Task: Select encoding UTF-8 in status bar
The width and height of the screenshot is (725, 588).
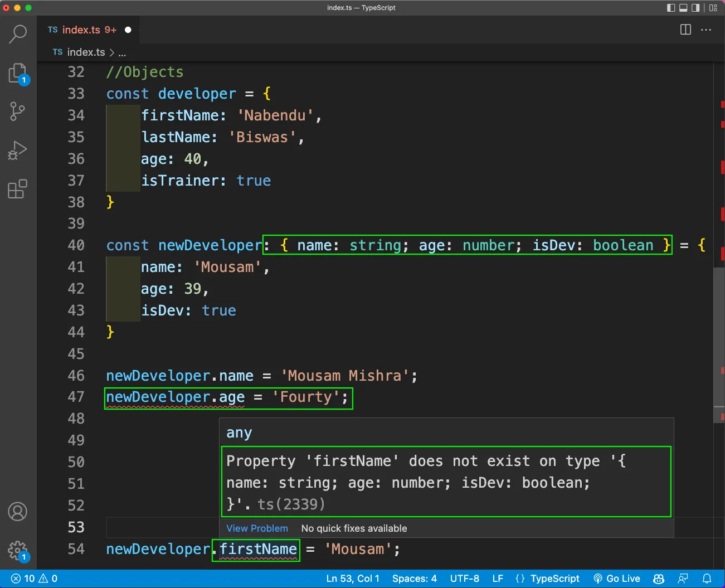Action: [x=465, y=579]
